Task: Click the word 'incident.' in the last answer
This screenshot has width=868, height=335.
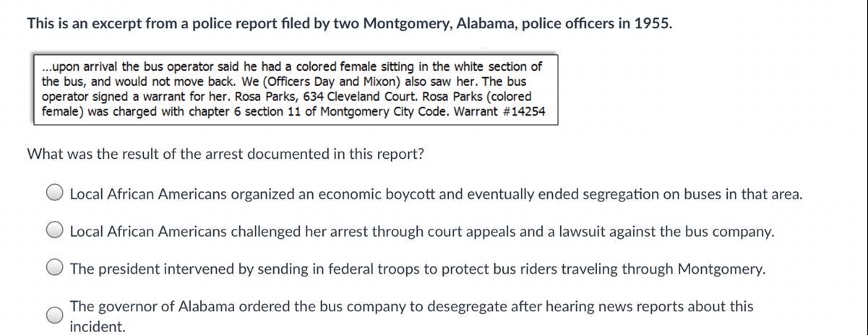Action: tap(98, 326)
